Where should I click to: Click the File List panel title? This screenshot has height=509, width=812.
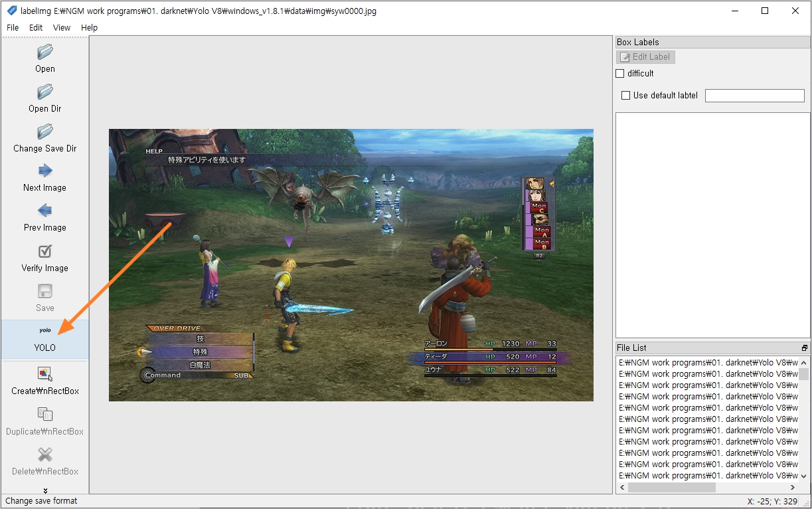click(x=631, y=348)
